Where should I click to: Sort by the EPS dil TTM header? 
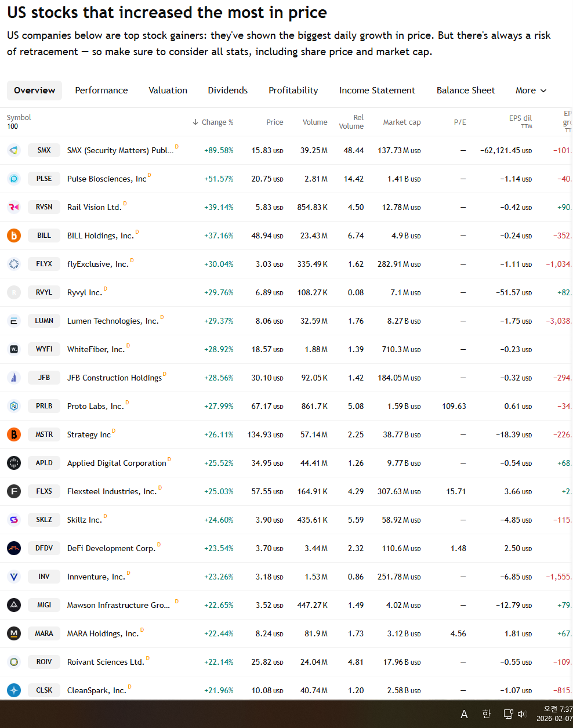coord(520,122)
